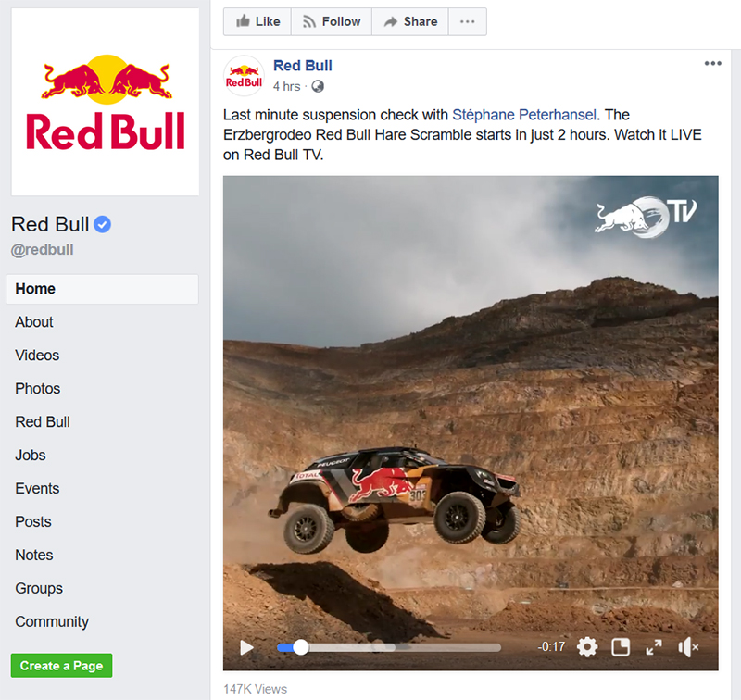Open Stéphane Peterhansel tagged link
Screen dimensions: 741x700
click(524, 115)
